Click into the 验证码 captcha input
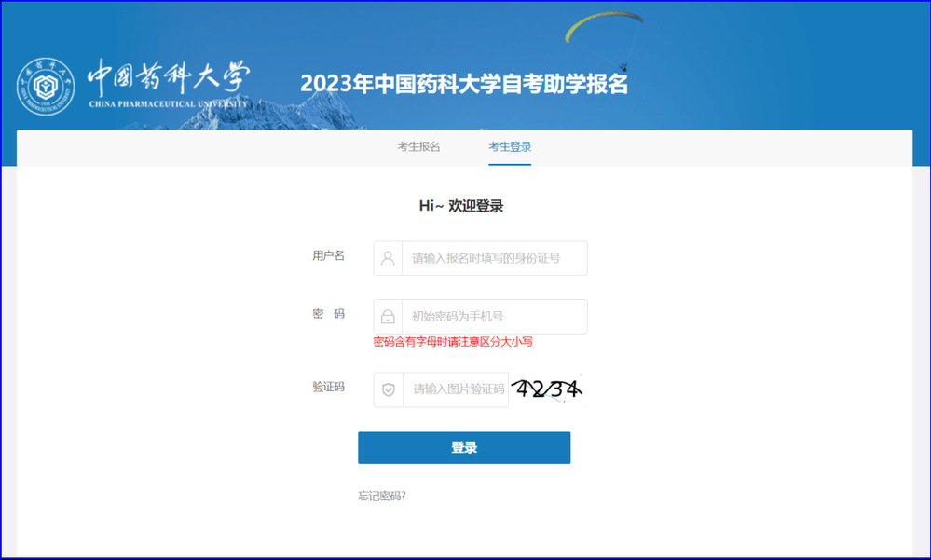The width and height of the screenshot is (931, 560). click(457, 389)
